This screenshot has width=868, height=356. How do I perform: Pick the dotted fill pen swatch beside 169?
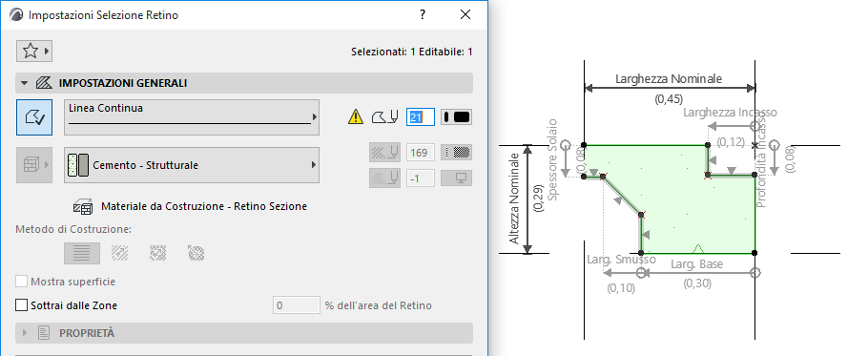pos(456,153)
